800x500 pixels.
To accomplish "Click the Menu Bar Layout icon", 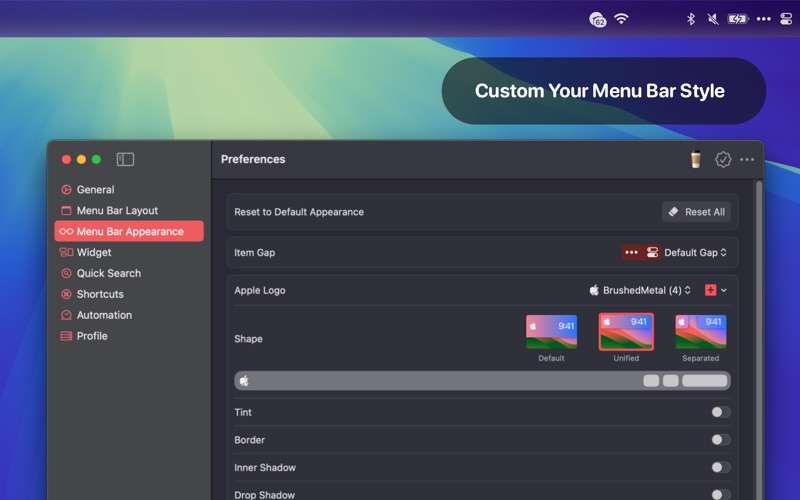I will [66, 211].
